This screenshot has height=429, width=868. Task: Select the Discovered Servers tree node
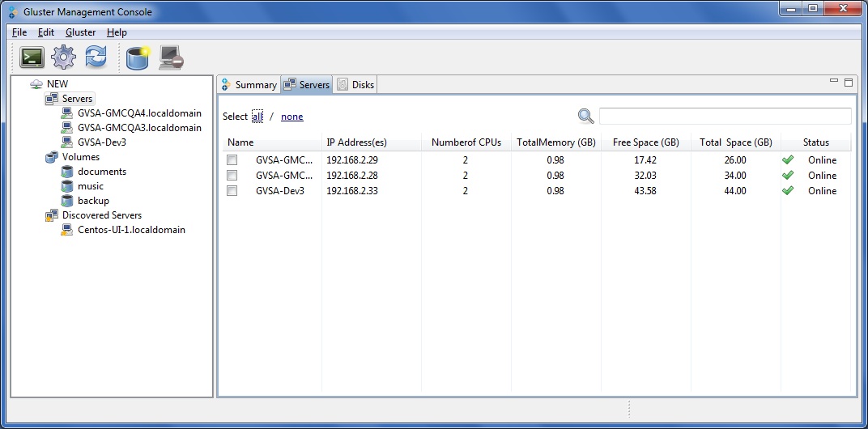click(x=101, y=215)
